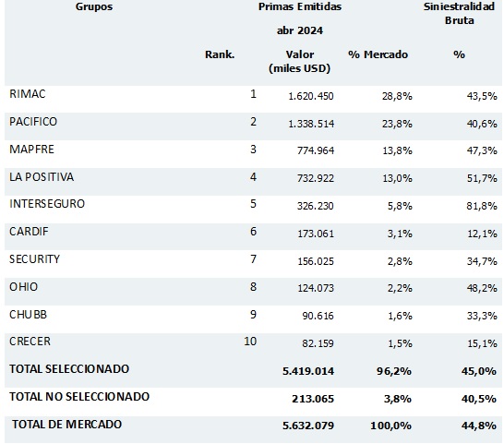This screenshot has width=504, height=444.
Task: Select MAPFRE market share 13,8%
Action: click(397, 150)
